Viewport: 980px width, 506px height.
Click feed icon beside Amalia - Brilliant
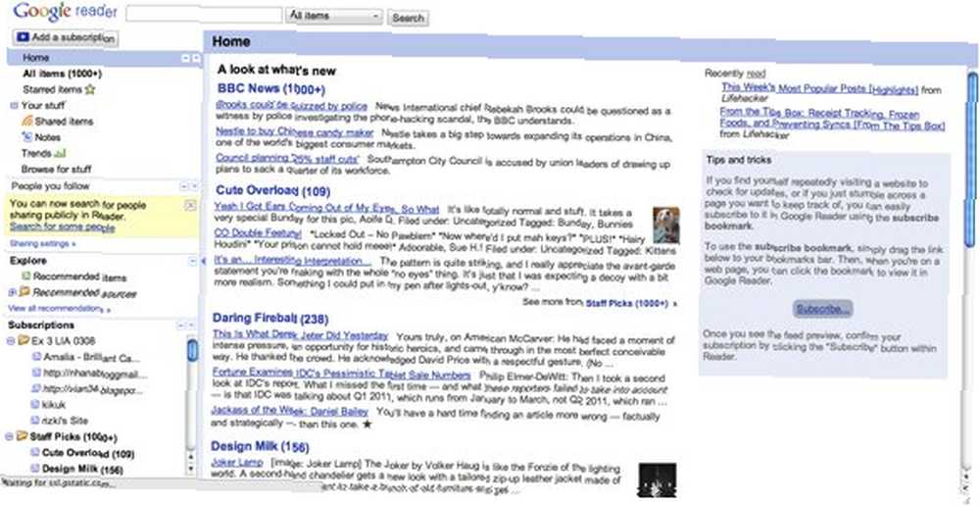point(36,357)
